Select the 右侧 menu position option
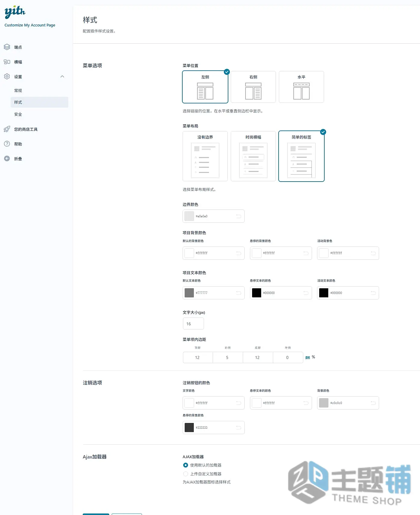 (x=253, y=87)
